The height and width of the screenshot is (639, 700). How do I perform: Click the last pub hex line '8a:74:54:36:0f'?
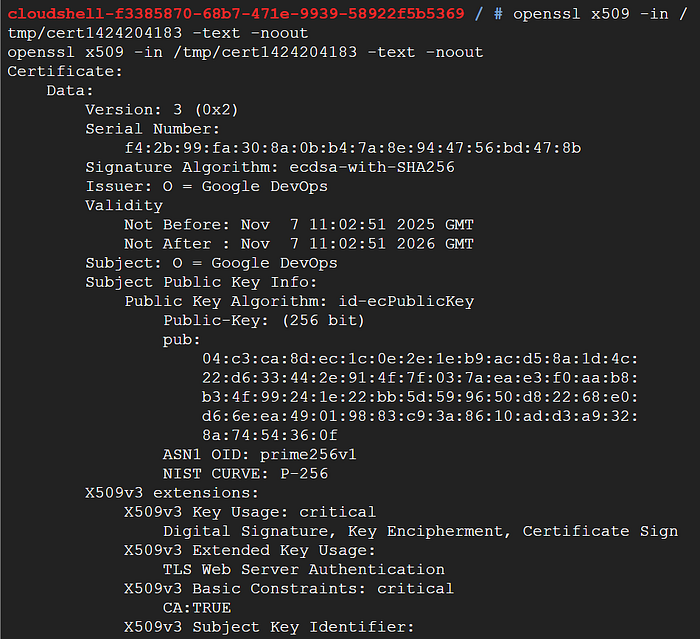point(270,435)
